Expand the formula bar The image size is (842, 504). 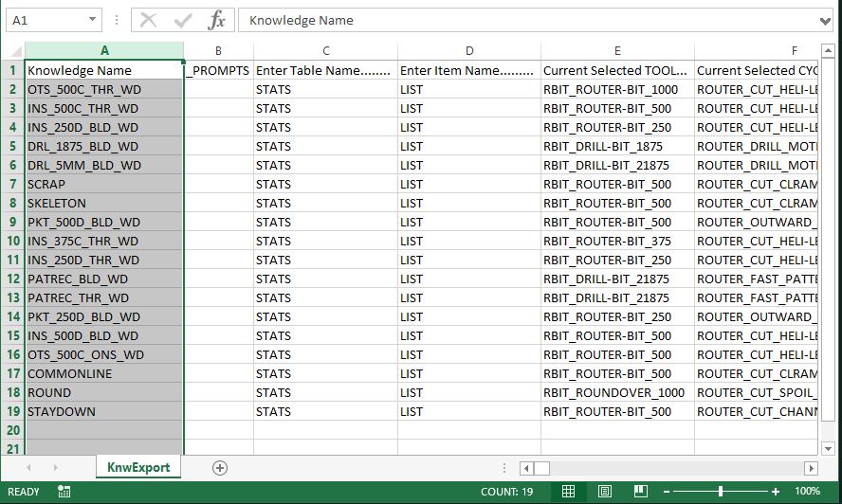[824, 20]
